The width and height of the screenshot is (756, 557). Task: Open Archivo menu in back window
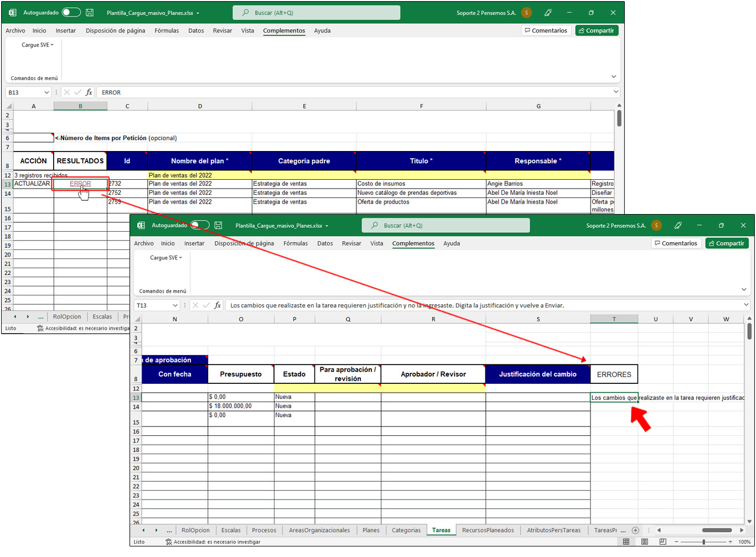(x=15, y=30)
